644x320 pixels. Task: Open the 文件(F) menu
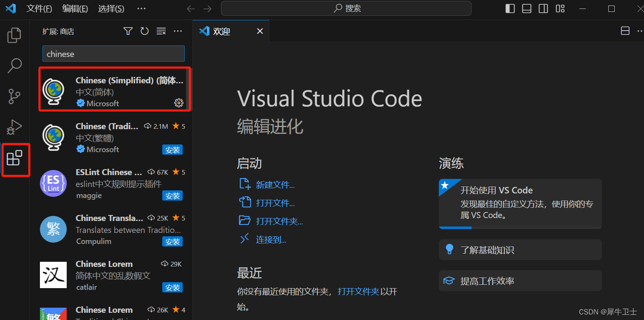pyautogui.click(x=39, y=8)
